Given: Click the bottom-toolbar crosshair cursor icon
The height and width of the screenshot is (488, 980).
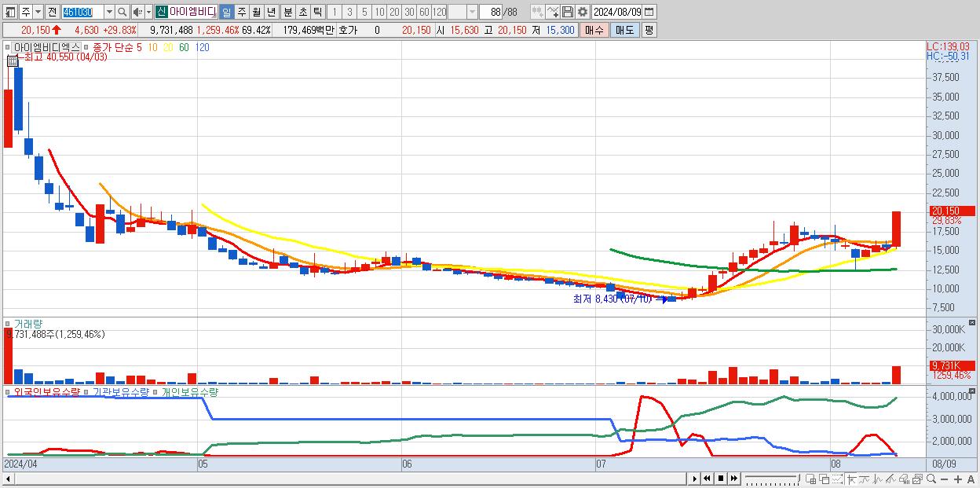Looking at the screenshot, I should (x=851, y=479).
